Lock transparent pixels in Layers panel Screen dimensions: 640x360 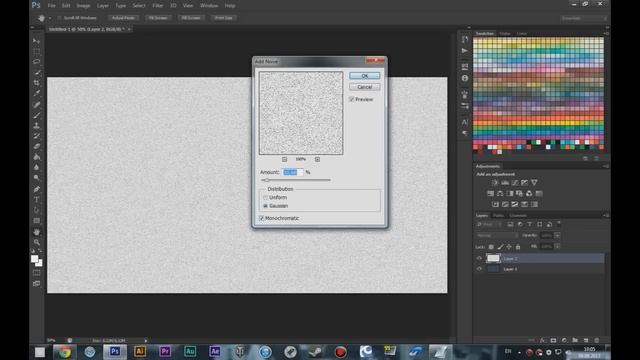[491, 247]
